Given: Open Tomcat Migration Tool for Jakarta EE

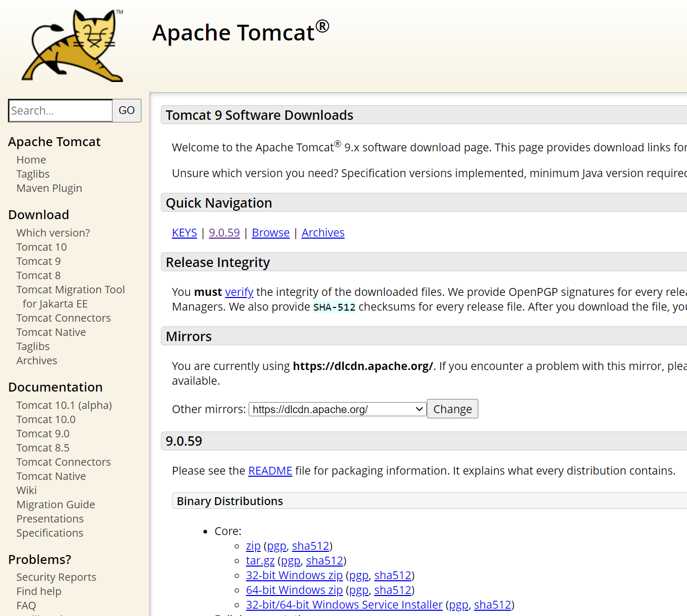Looking at the screenshot, I should click(70, 296).
